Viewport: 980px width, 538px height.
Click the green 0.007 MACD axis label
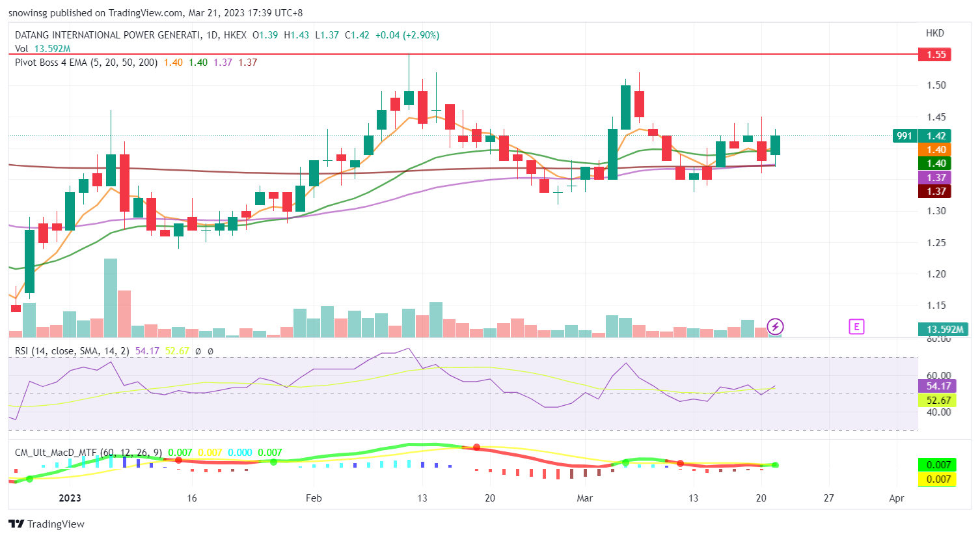click(x=937, y=465)
